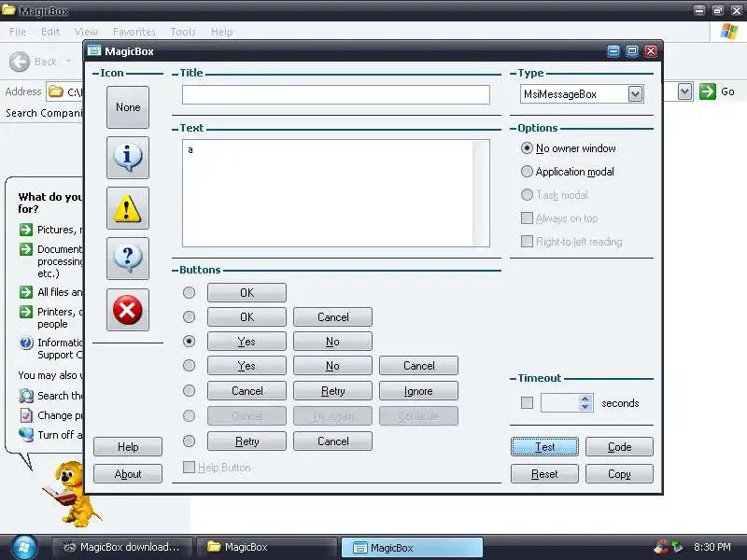The image size is (747, 560).
Task: Click the active MagicBox app taskbar item
Action: pos(412,547)
